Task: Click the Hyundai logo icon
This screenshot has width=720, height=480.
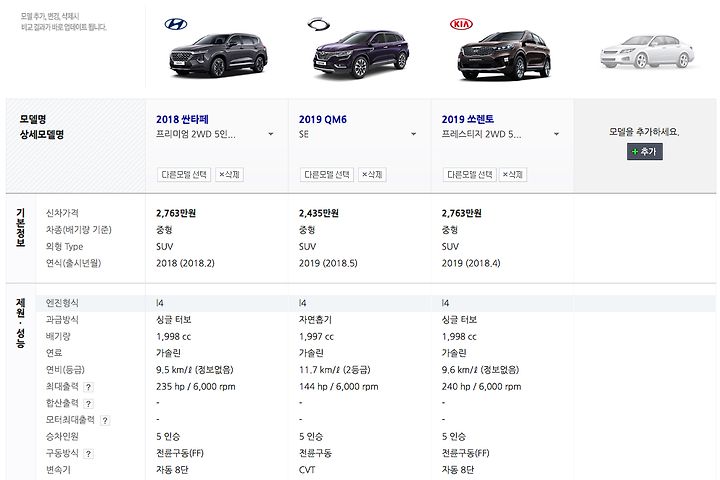Action: 176,24
